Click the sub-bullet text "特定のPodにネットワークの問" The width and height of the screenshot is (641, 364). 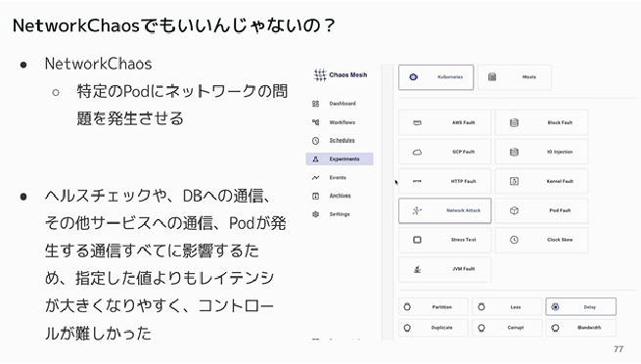[x=182, y=91]
